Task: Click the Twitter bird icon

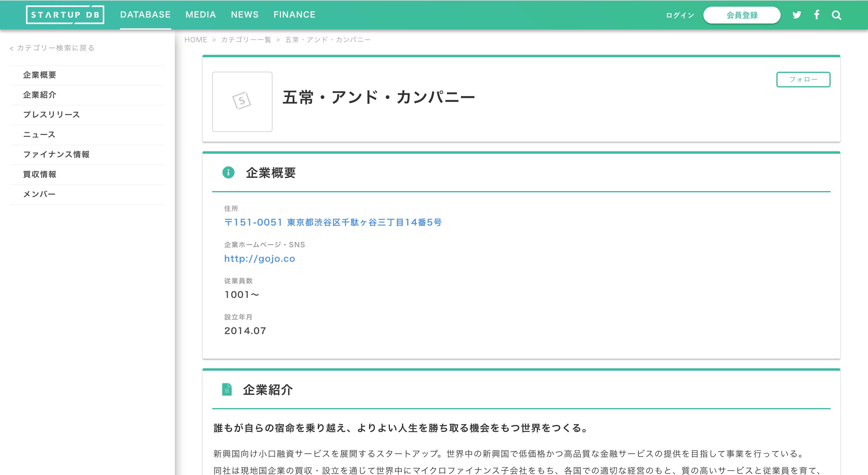Action: [797, 15]
